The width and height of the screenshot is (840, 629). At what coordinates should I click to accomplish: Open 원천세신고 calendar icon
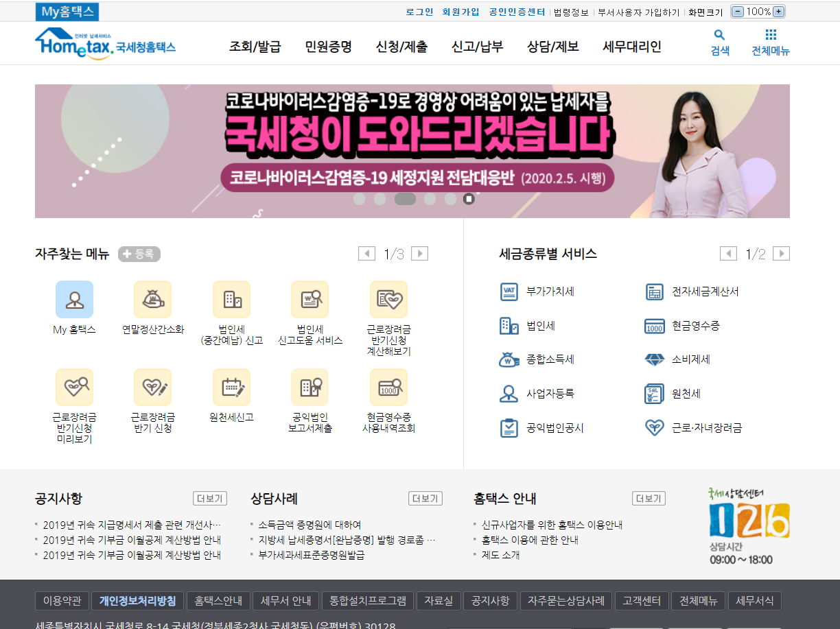(231, 387)
